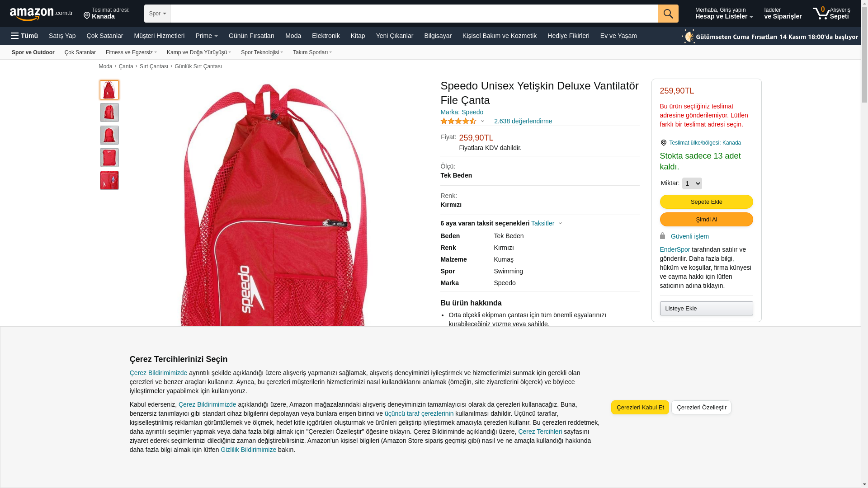This screenshot has height=488, width=868.
Task: Expand the Taksitler installment options
Action: [546, 223]
